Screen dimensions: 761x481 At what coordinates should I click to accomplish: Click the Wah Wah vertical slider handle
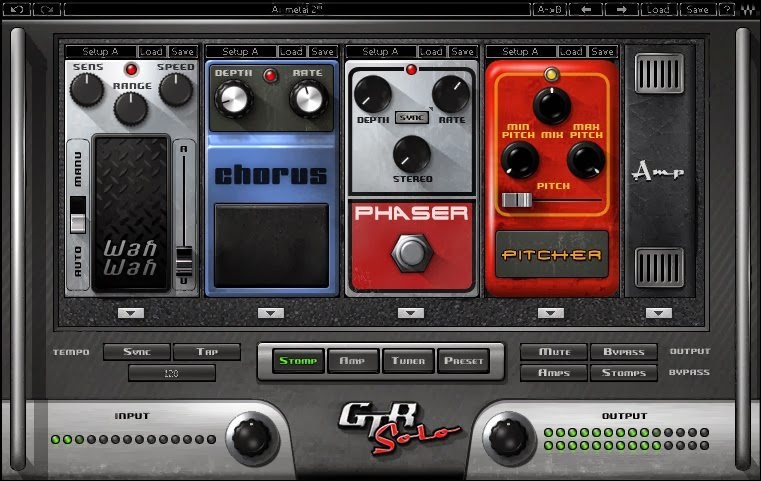point(183,262)
